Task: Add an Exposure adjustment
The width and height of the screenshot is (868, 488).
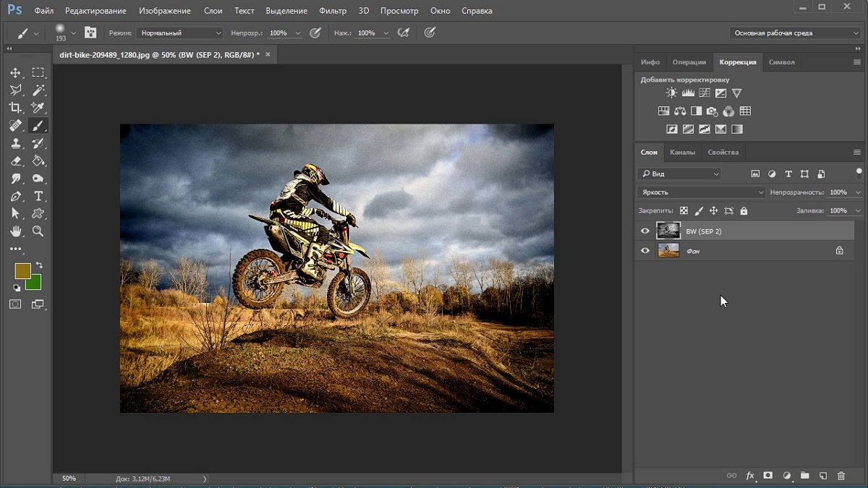Action: point(720,93)
